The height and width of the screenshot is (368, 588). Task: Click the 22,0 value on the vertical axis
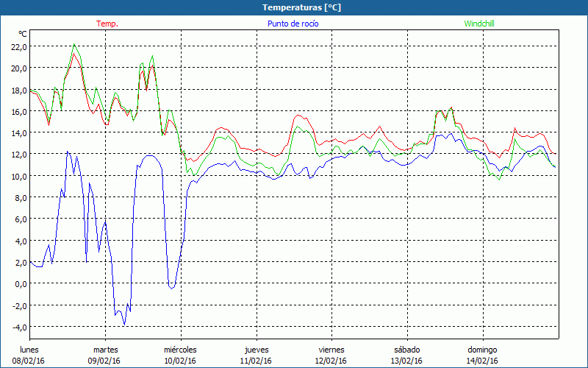18,46
